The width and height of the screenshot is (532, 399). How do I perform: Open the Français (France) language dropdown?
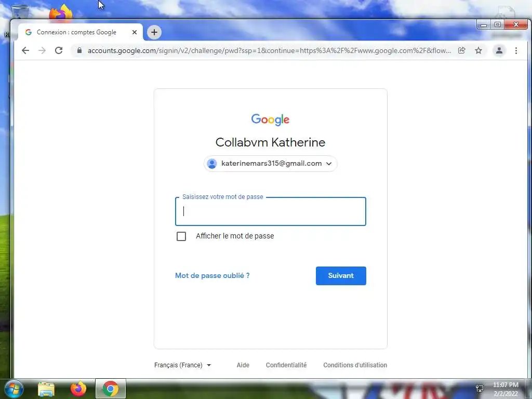[x=182, y=365]
